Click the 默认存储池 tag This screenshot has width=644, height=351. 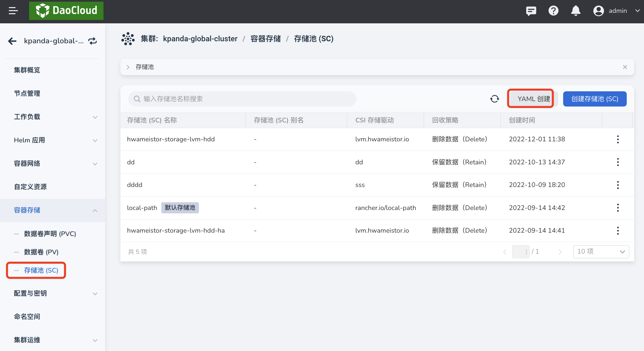(x=180, y=208)
